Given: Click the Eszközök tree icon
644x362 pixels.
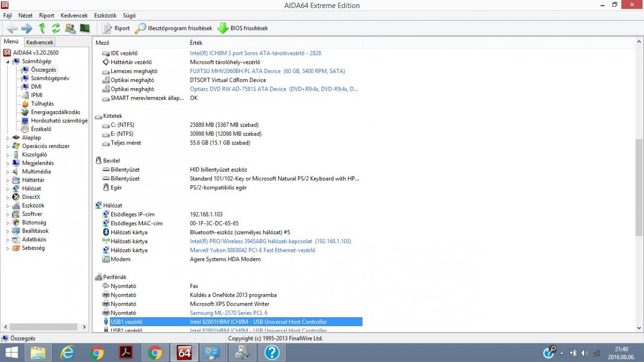Looking at the screenshot, I should tap(16, 205).
